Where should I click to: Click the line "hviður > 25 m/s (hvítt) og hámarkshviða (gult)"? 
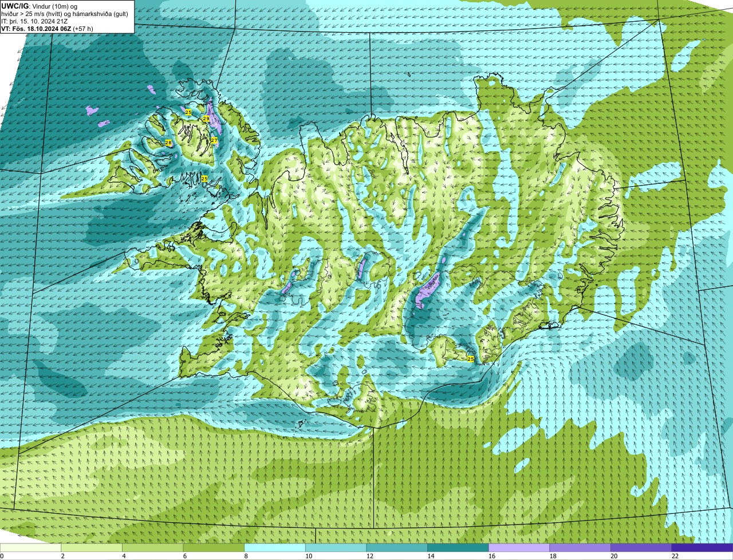coord(65,13)
